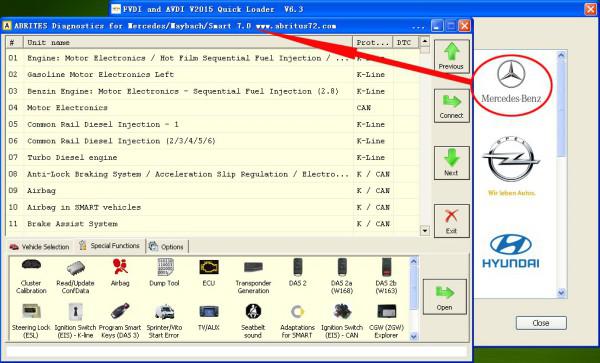The height and width of the screenshot is (363, 600).
Task: Select Program Smart Keys (DAS 3)
Action: [x=120, y=321]
